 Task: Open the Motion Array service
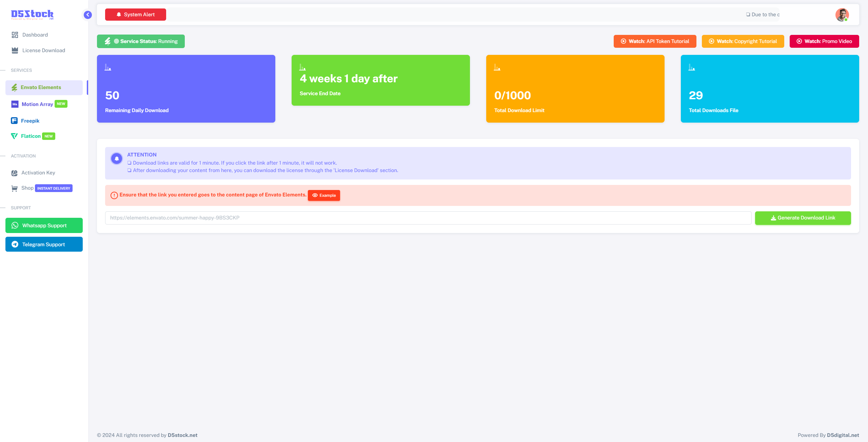37,104
